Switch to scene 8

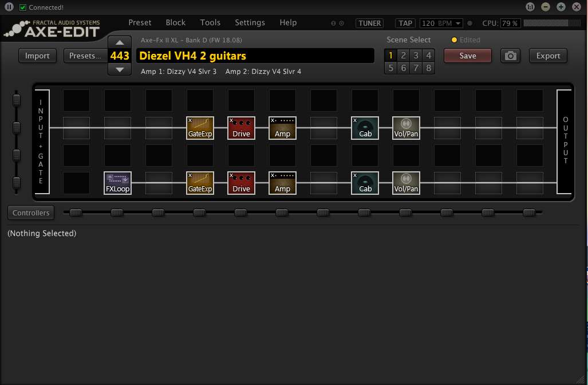[428, 68]
